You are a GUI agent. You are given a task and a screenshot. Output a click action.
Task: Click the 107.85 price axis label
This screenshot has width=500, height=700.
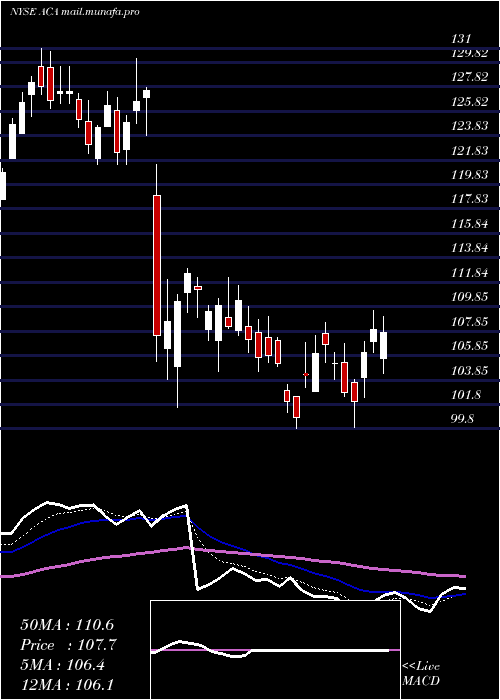click(469, 321)
